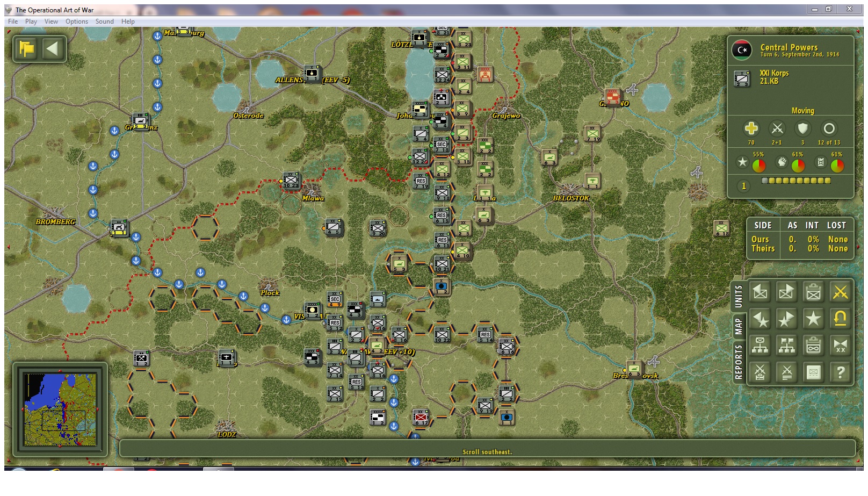Click the white star formation icon
Screen dimensions: 868x496
tap(813, 319)
